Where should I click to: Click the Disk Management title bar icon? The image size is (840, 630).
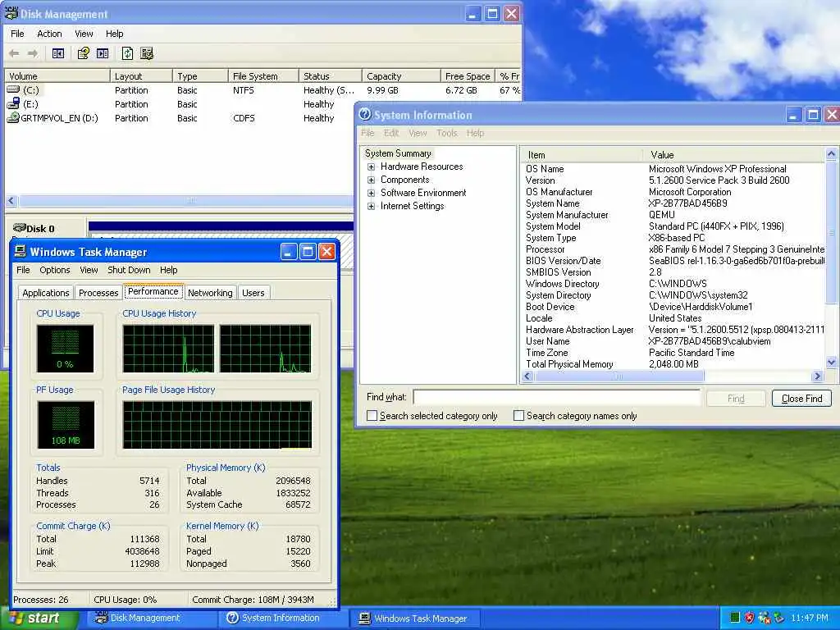(11, 13)
